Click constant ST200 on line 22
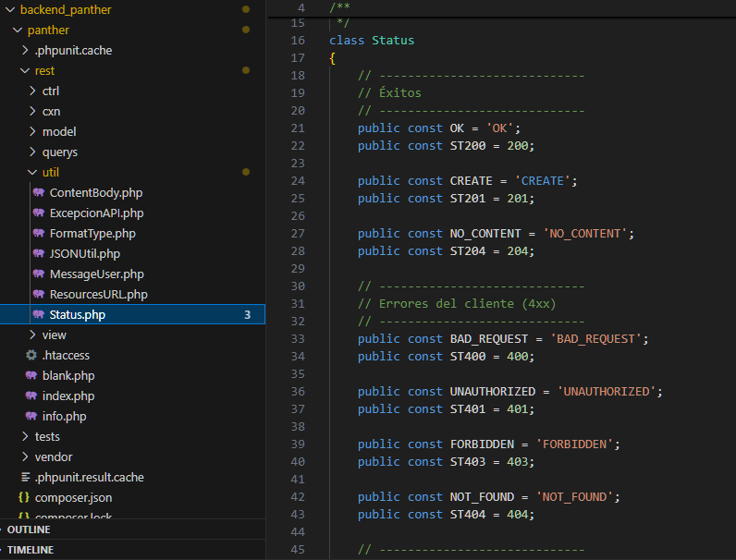Image resolution: width=736 pixels, height=560 pixels. 468,146
